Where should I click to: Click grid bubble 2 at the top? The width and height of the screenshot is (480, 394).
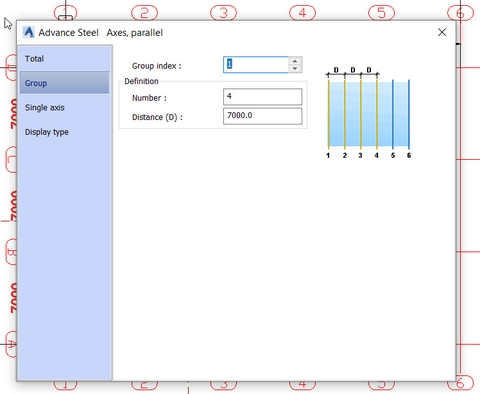point(144,13)
